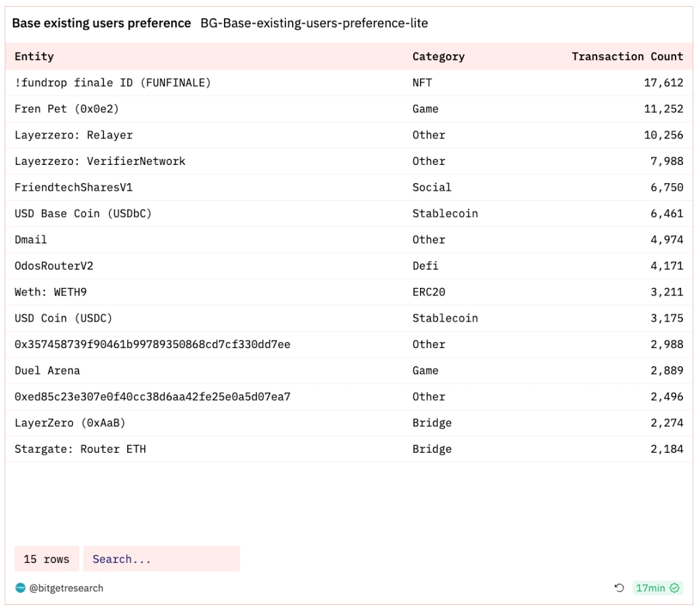
Task: Click the 2,274 transaction count value
Action: 667,423
